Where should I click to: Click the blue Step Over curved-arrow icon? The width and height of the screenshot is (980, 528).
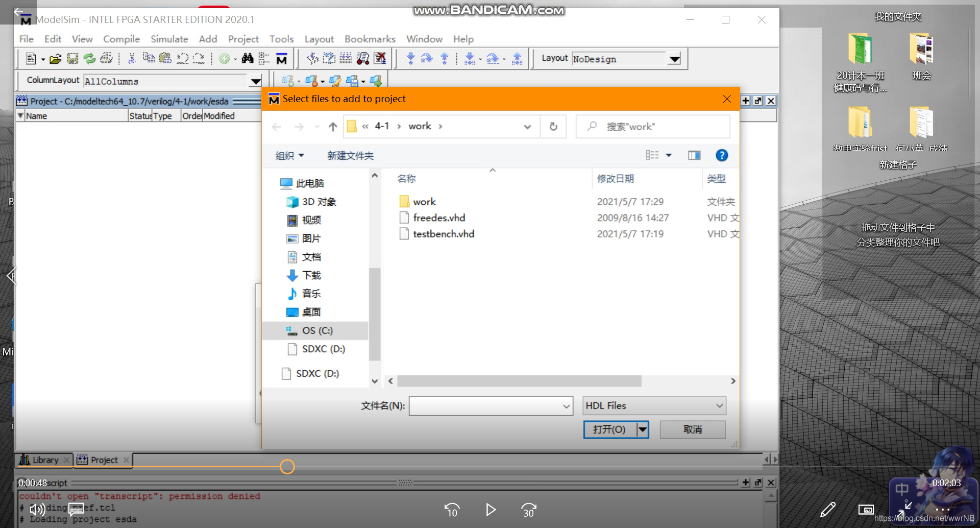click(427, 59)
